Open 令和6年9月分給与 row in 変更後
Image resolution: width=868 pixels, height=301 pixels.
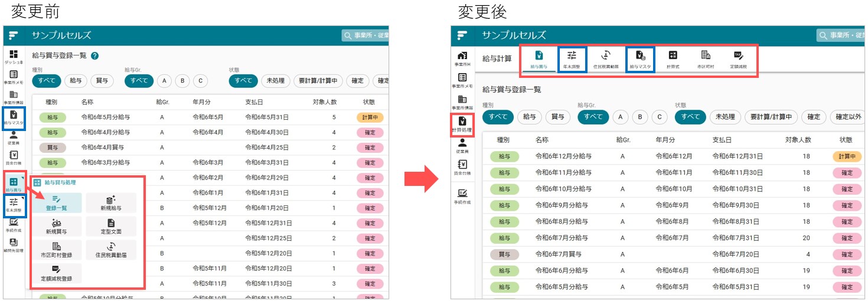tap(673, 205)
